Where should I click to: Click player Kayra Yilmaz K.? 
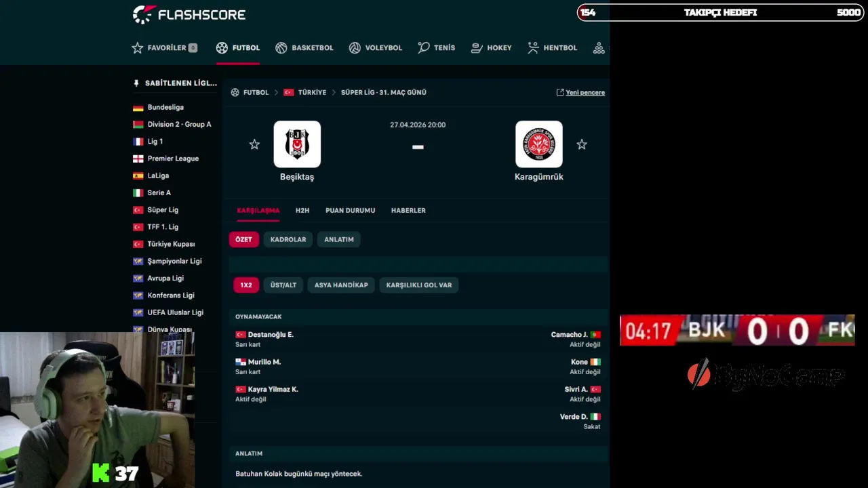(x=273, y=389)
